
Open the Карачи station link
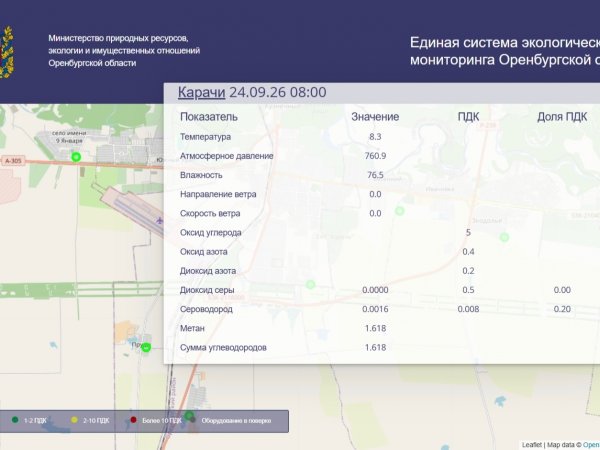click(x=201, y=92)
